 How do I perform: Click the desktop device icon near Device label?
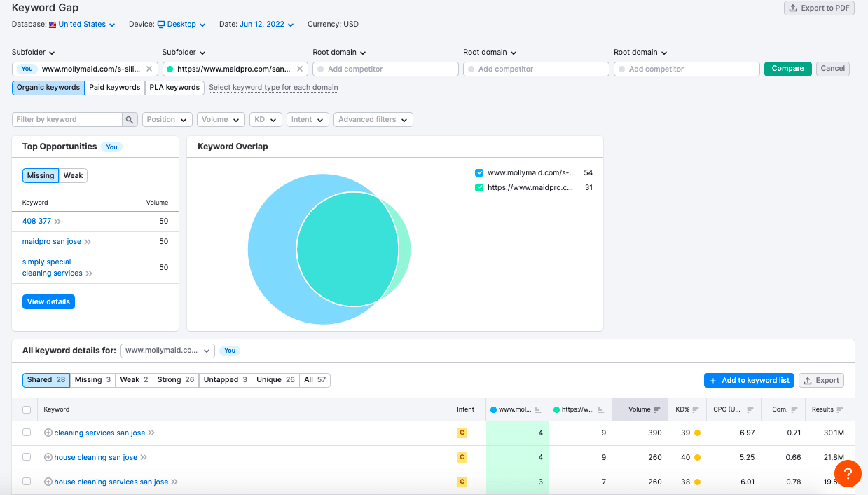coord(162,24)
